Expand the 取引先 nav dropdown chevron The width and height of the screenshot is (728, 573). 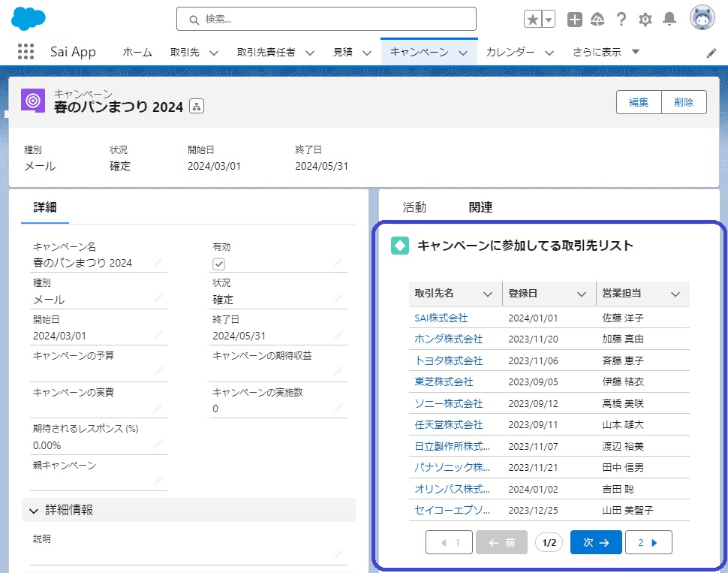coord(214,53)
